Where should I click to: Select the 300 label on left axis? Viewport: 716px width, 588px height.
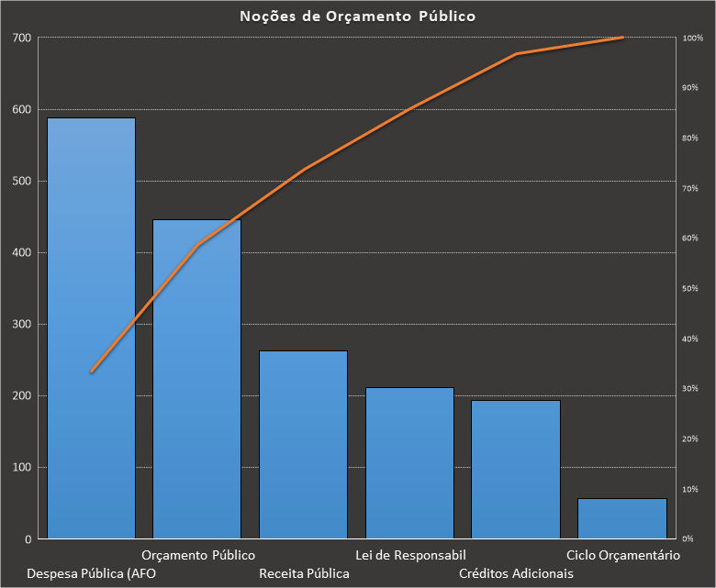(x=21, y=324)
